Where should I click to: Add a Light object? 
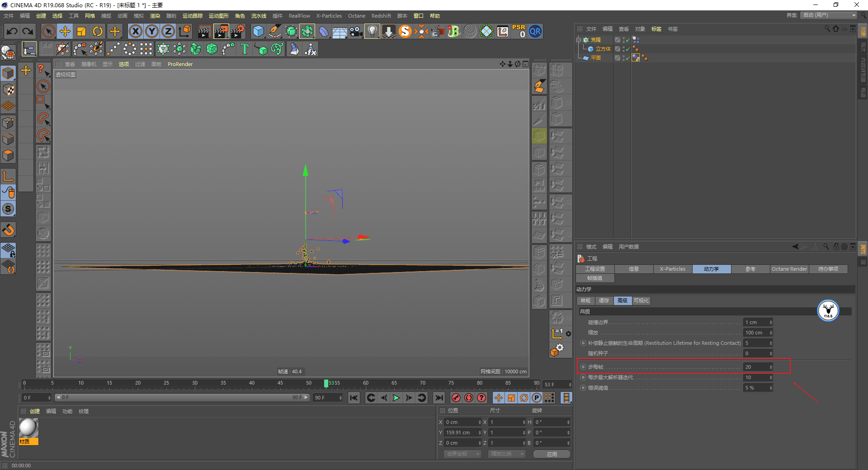point(372,31)
